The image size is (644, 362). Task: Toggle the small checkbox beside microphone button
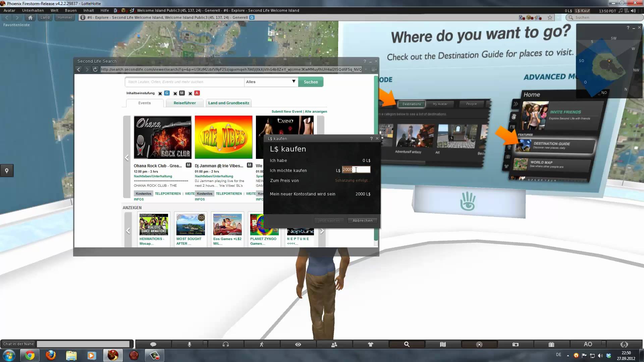205,343
